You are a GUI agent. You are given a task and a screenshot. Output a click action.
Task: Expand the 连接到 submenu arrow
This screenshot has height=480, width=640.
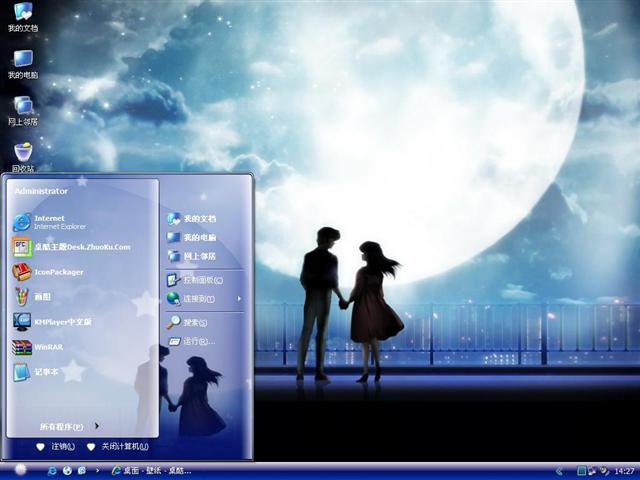pos(239,299)
